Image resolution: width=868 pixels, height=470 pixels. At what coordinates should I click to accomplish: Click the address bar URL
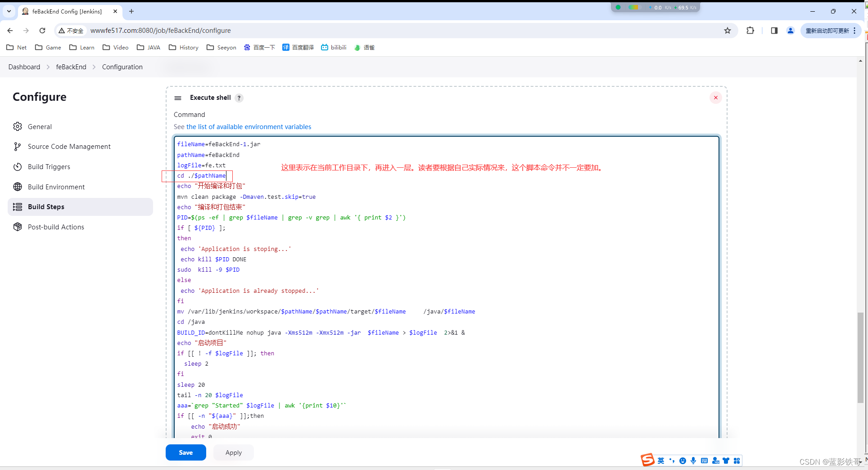pos(161,31)
